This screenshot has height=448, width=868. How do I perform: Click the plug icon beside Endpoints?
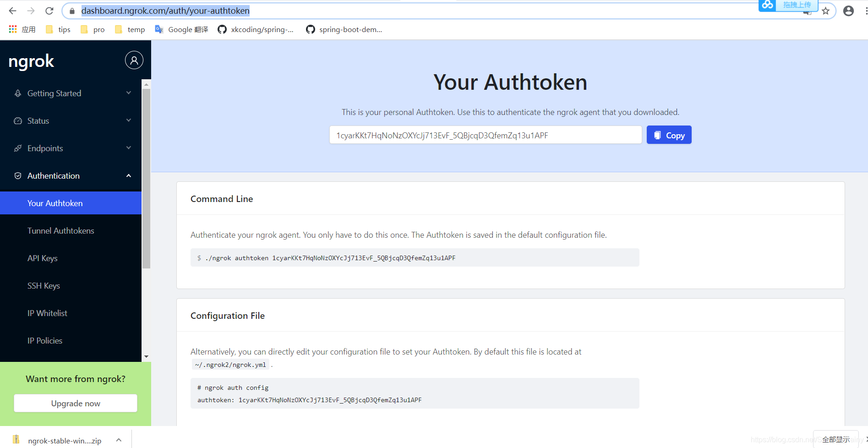pyautogui.click(x=18, y=148)
